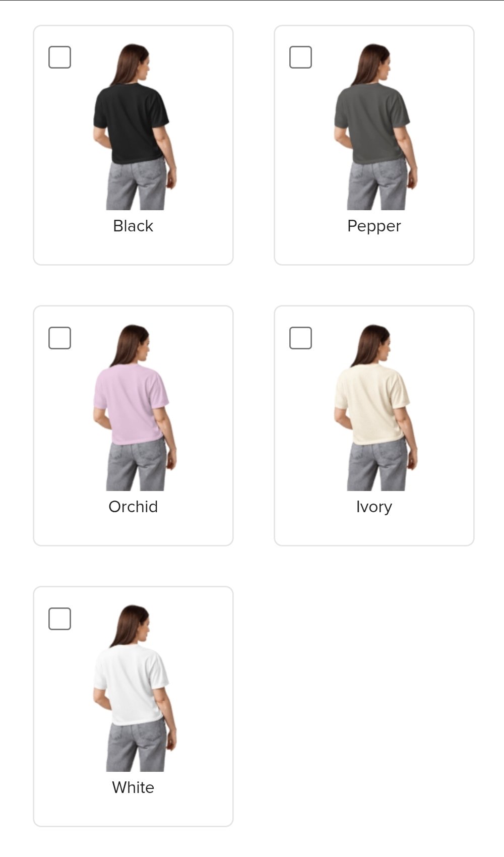504x857 pixels.
Task: Pick the Black variant card
Action: click(133, 145)
